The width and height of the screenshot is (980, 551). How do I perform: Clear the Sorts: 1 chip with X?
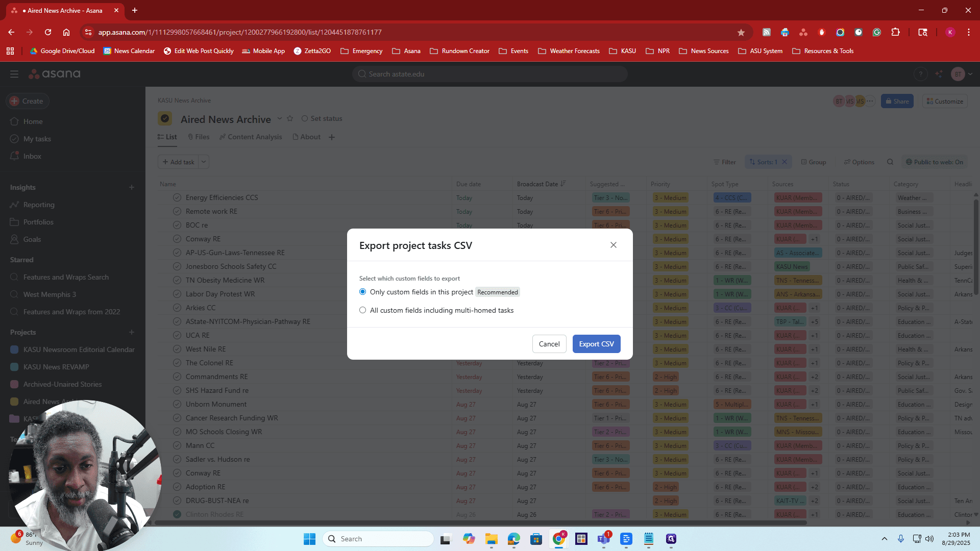pyautogui.click(x=785, y=162)
